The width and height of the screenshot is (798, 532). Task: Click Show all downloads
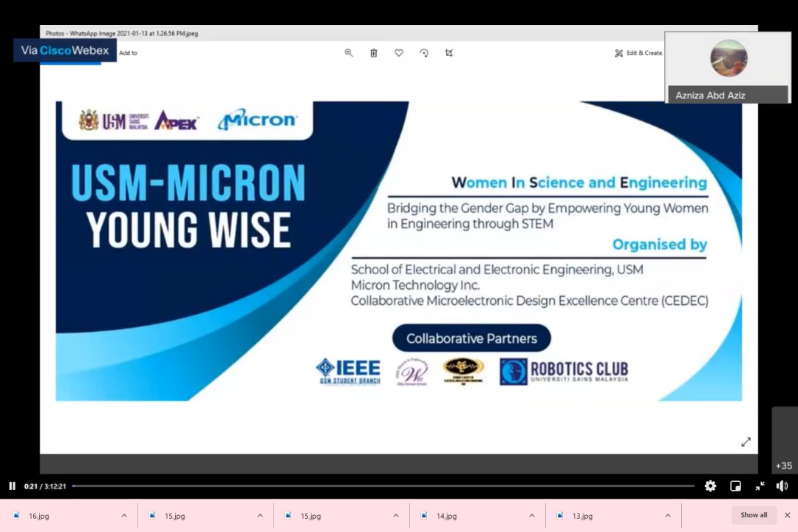pyautogui.click(x=754, y=515)
